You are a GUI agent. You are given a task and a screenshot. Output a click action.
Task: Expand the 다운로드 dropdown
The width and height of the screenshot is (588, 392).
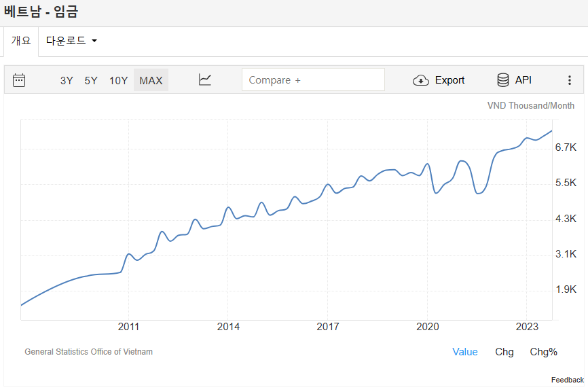[x=71, y=41]
